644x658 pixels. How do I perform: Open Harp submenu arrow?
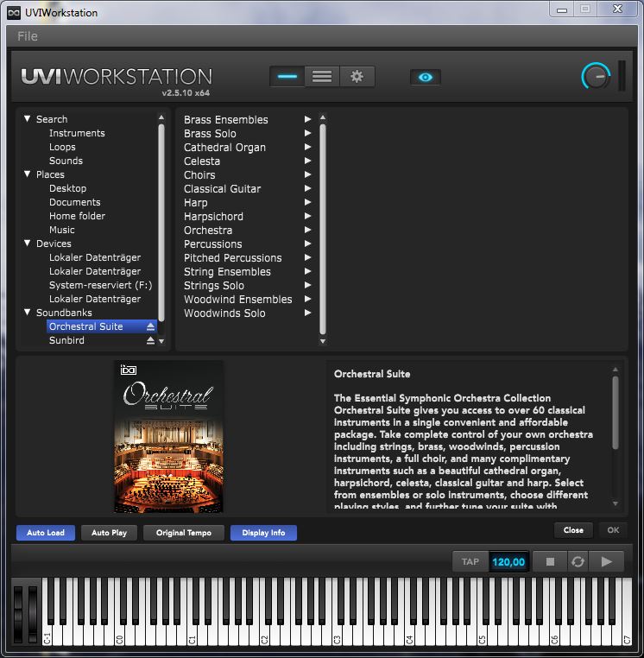pyautogui.click(x=307, y=202)
